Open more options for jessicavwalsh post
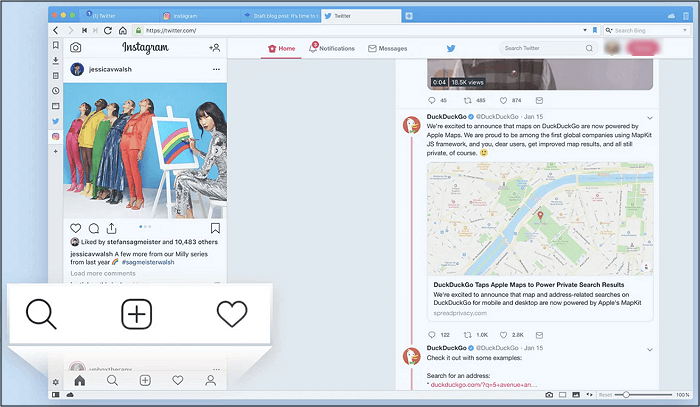The height and width of the screenshot is (407, 700). pyautogui.click(x=216, y=69)
